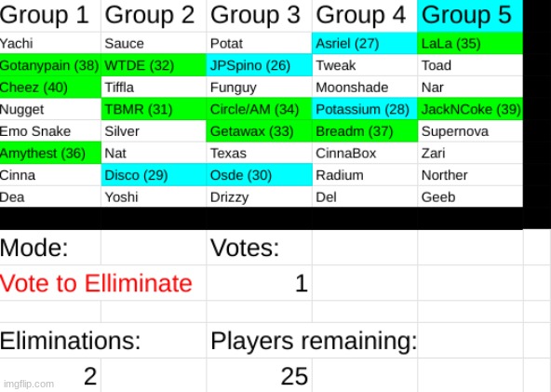Select the Votes value cell showing 1

pos(259,283)
